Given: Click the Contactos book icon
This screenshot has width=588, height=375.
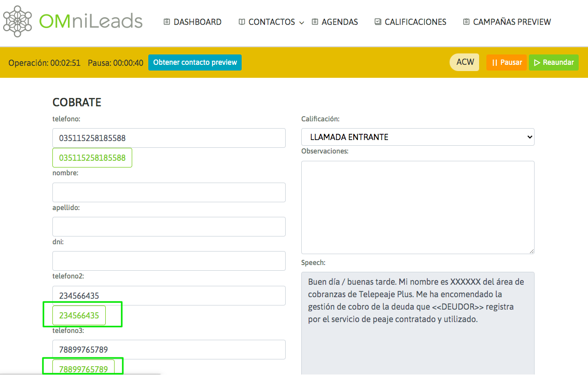Looking at the screenshot, I should click(242, 22).
